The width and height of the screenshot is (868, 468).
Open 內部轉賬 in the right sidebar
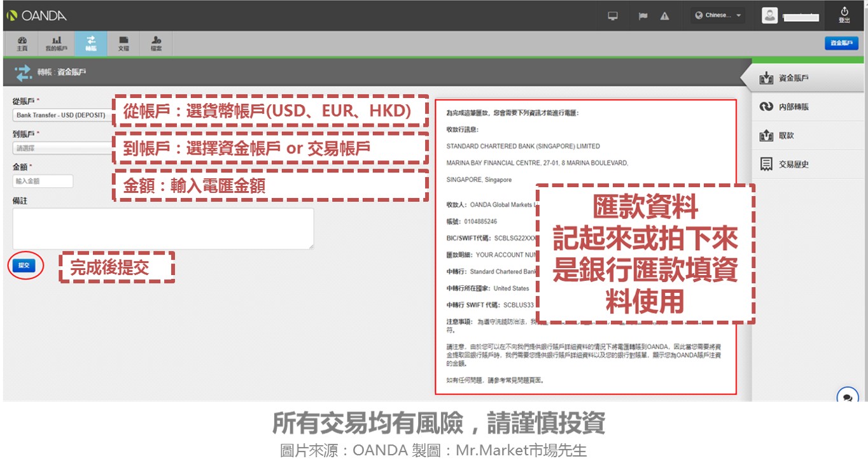tap(809, 107)
